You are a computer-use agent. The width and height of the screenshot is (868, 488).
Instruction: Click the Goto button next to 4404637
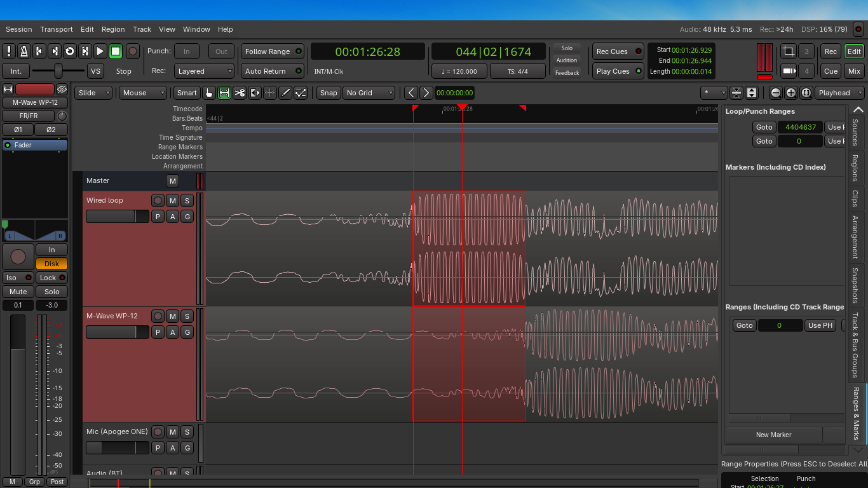(x=764, y=127)
